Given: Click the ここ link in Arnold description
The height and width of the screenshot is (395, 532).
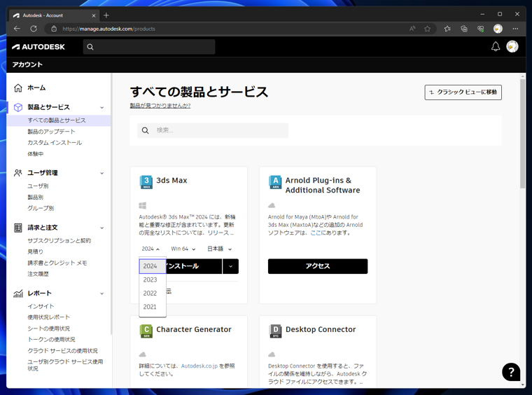Looking at the screenshot, I should [x=316, y=233].
